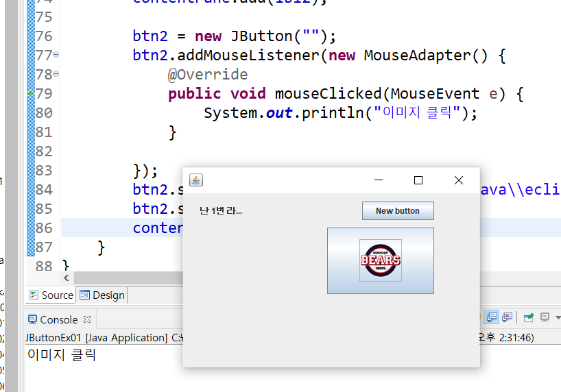The height and width of the screenshot is (392, 561).
Task: Close the Console view with its X
Action: pos(87,319)
